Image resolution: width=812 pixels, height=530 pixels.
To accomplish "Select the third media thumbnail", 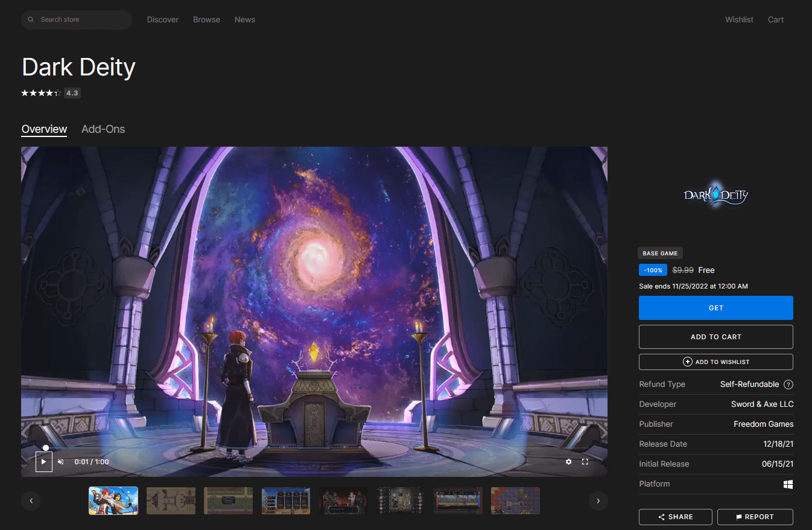I will (x=228, y=500).
